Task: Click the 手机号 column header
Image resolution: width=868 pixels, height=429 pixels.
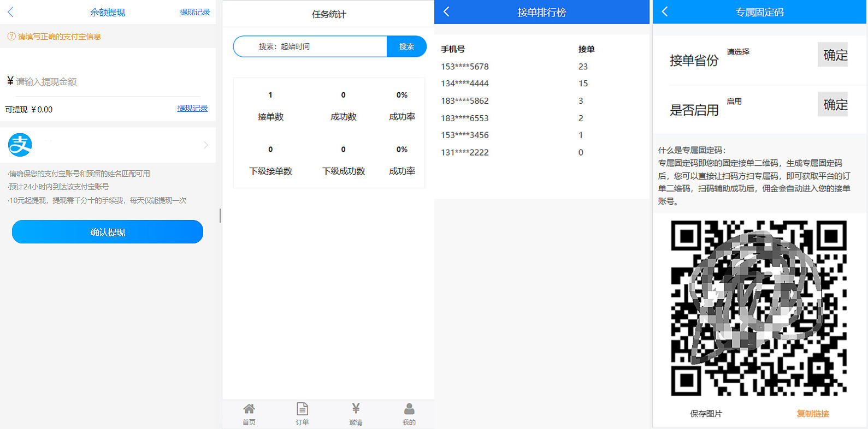Action: 453,49
